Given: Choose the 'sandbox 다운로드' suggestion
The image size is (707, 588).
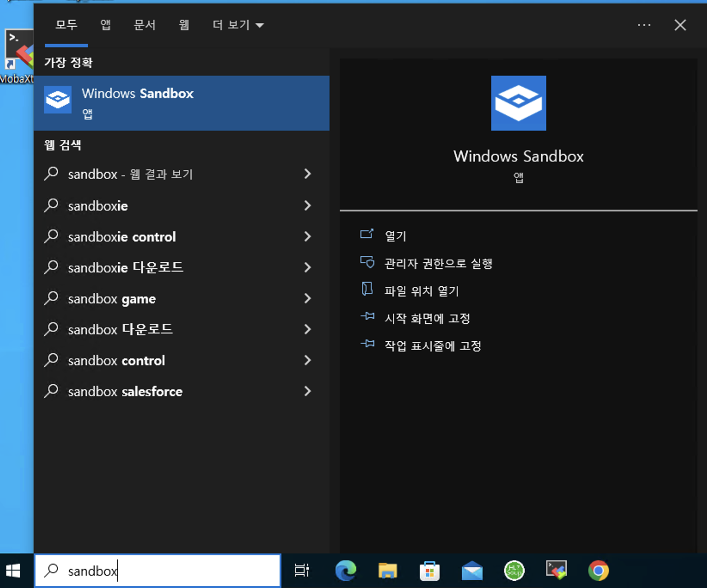Looking at the screenshot, I should [x=181, y=329].
